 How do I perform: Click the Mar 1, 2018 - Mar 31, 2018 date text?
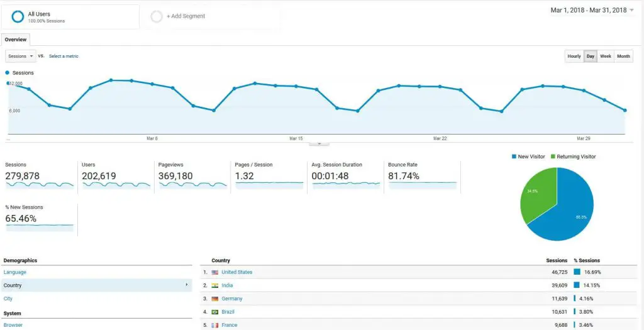click(x=589, y=10)
